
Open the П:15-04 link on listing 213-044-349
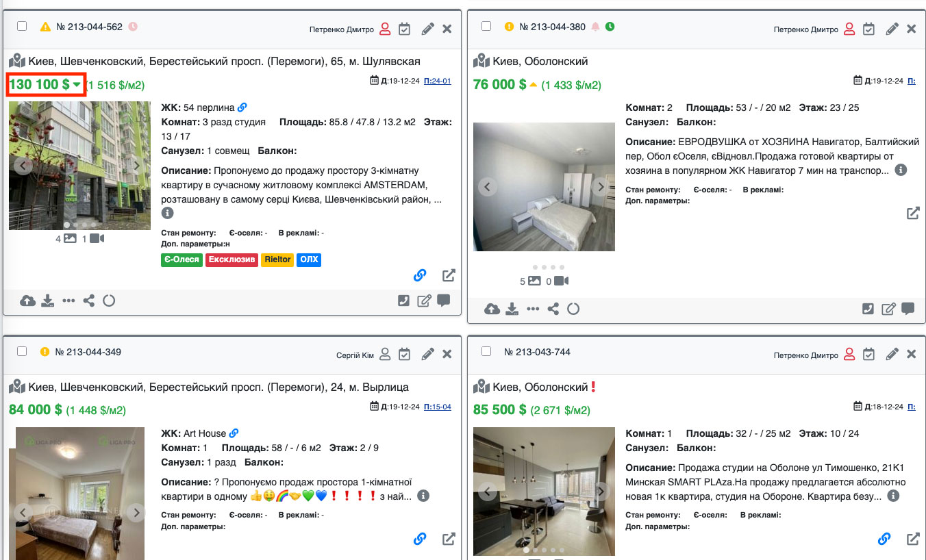(438, 407)
